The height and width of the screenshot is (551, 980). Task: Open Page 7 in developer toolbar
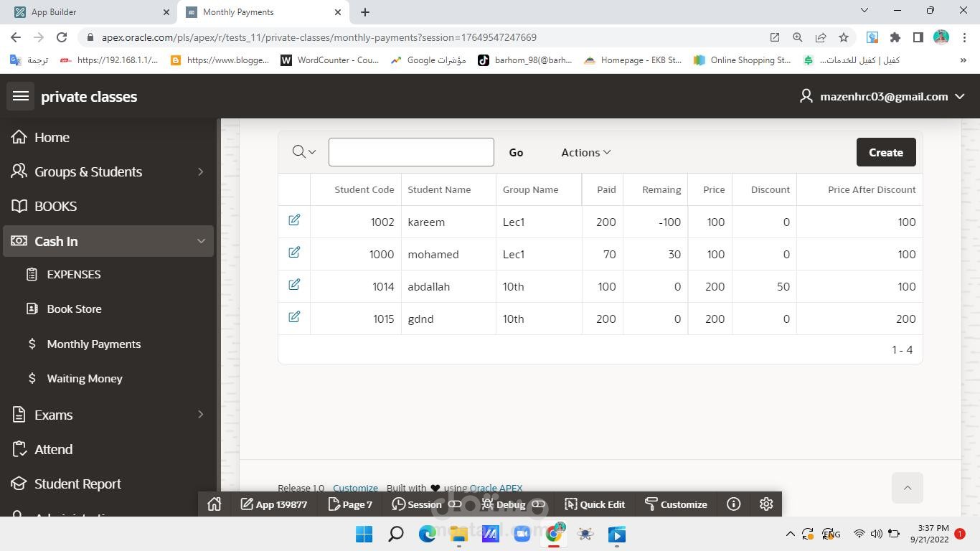click(350, 504)
